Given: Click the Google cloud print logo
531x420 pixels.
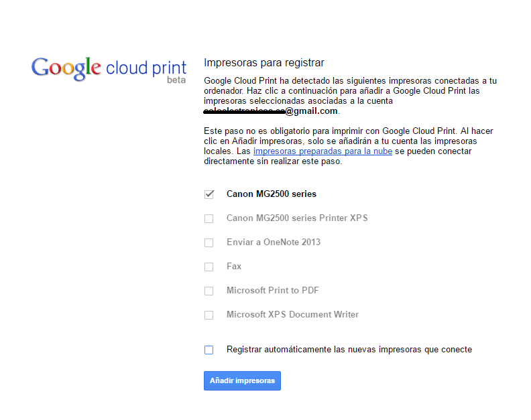Looking at the screenshot, I should [109, 68].
